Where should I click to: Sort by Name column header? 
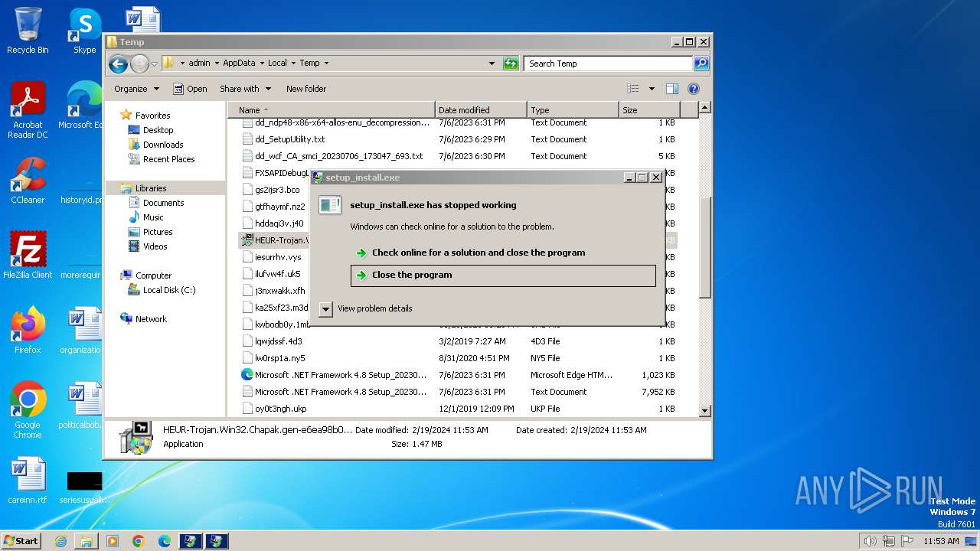click(332, 110)
